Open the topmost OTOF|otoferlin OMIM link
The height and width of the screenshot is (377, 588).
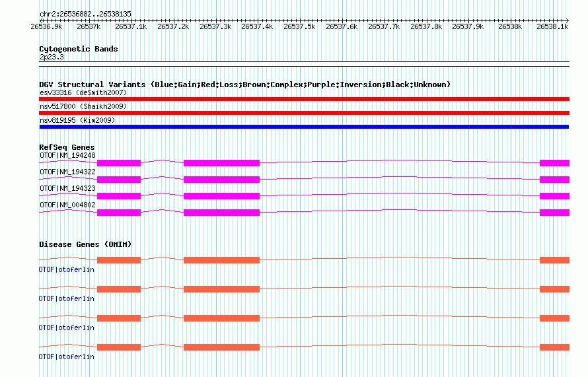pos(66,270)
